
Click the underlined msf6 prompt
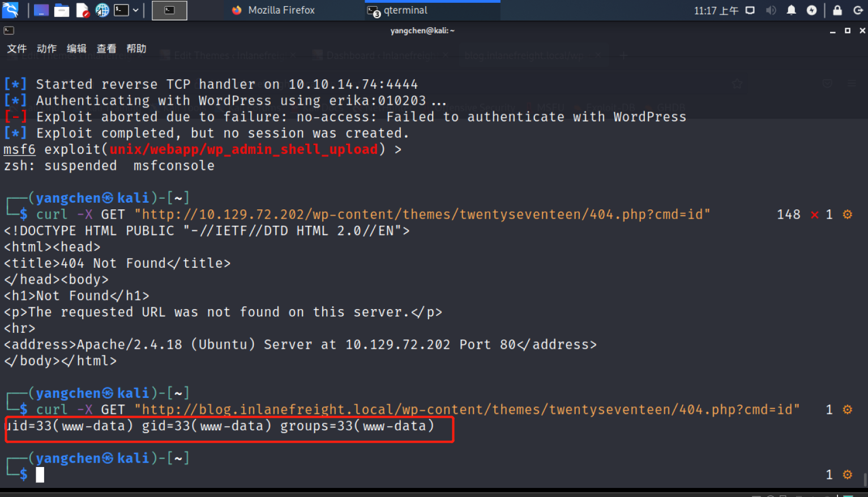(x=19, y=149)
